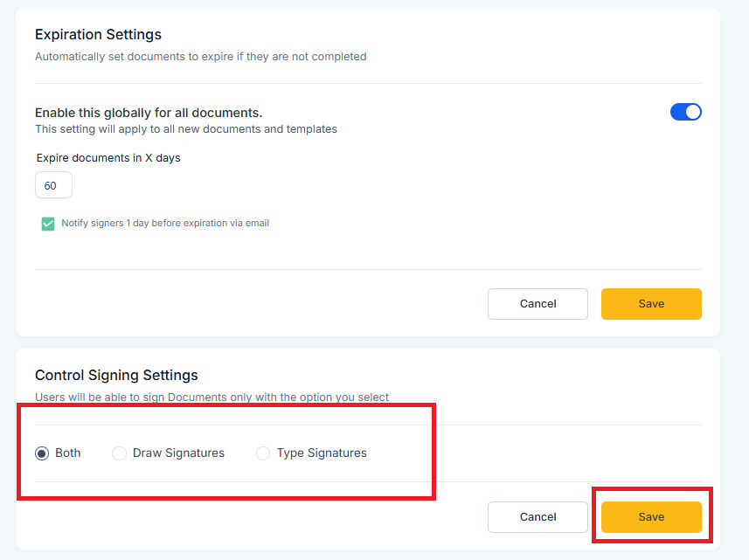The height and width of the screenshot is (560, 749).
Task: Click the Expiration Settings heading
Action: [99, 34]
